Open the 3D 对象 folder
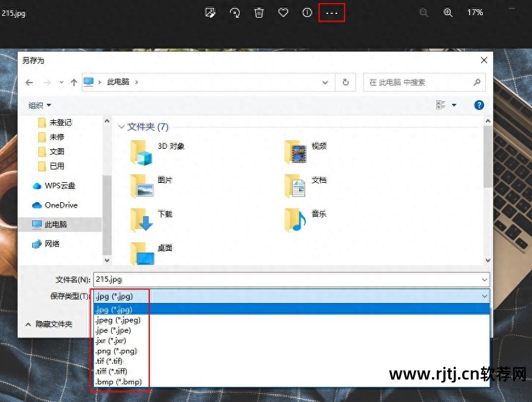 click(158, 152)
